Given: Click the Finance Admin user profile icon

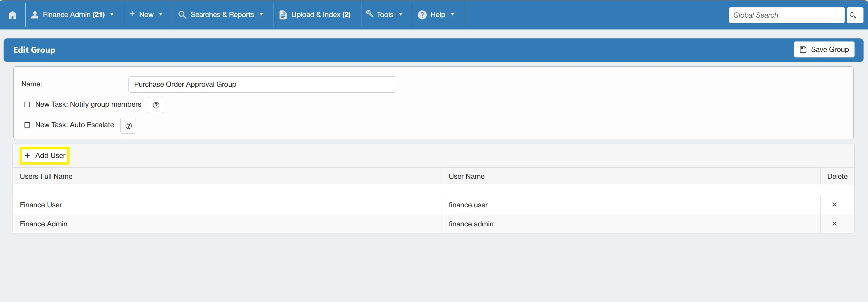Looking at the screenshot, I should pos(34,15).
